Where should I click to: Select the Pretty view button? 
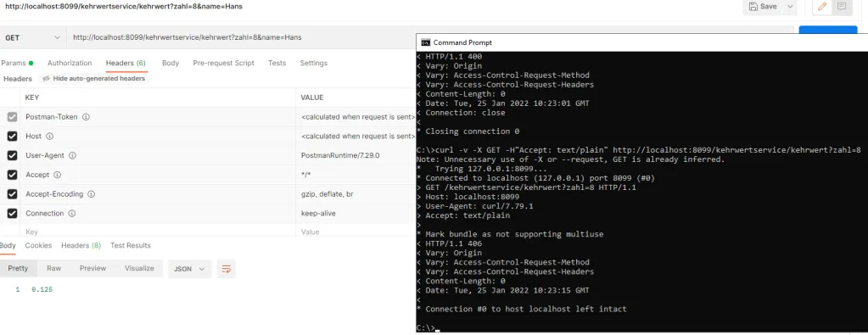[18, 269]
